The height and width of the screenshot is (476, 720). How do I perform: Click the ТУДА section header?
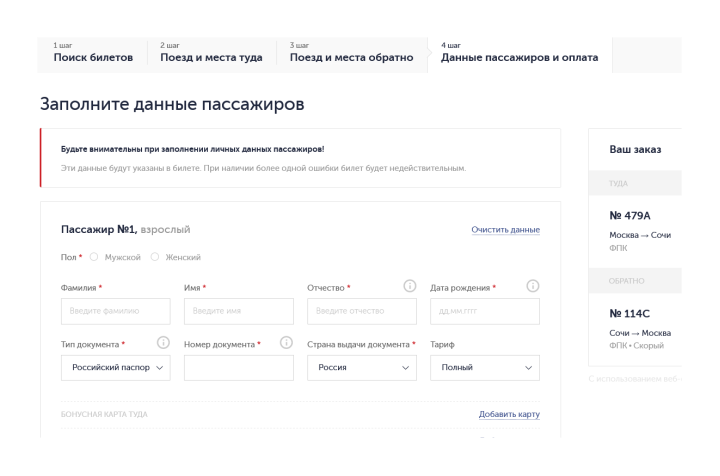[x=635, y=183]
